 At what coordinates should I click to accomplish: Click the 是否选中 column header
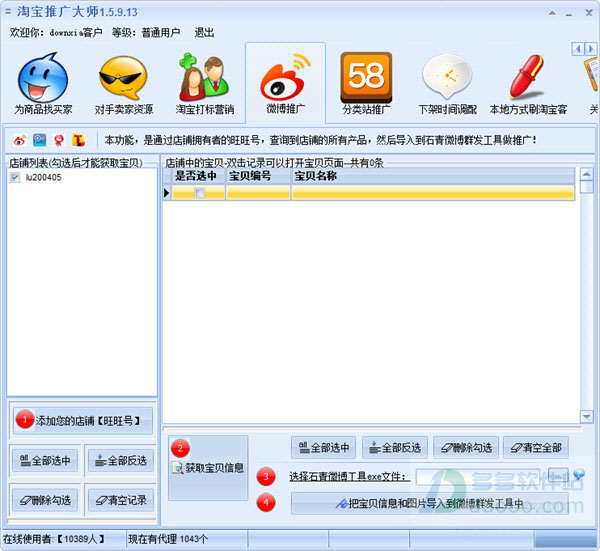(198, 176)
